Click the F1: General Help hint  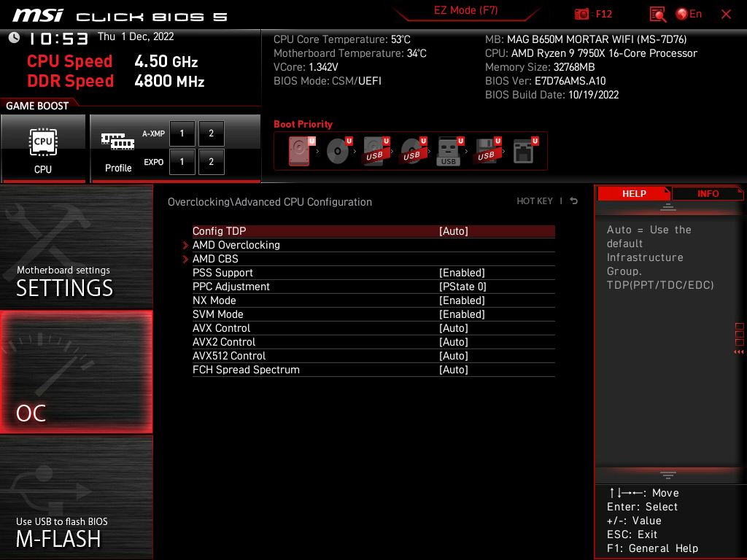click(652, 548)
